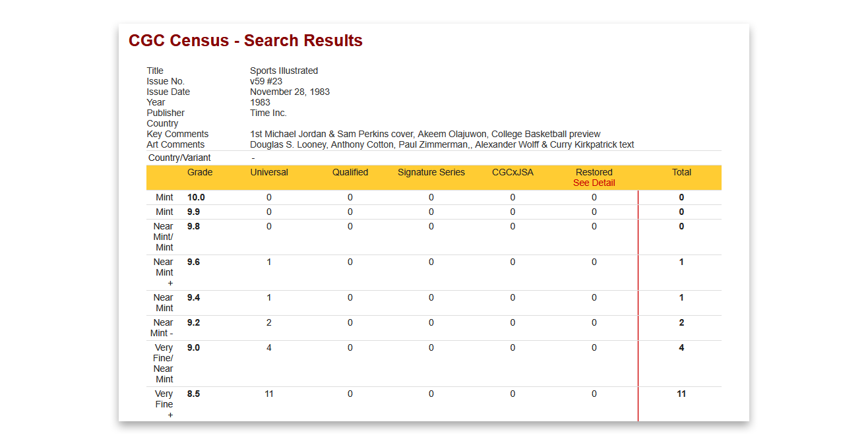Click the year value 1983
Image resolution: width=868 pixels, height=445 pixels.
click(260, 102)
